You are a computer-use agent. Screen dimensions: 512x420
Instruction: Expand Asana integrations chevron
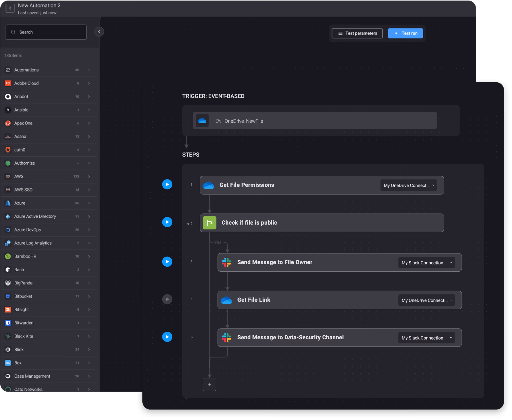click(x=89, y=137)
